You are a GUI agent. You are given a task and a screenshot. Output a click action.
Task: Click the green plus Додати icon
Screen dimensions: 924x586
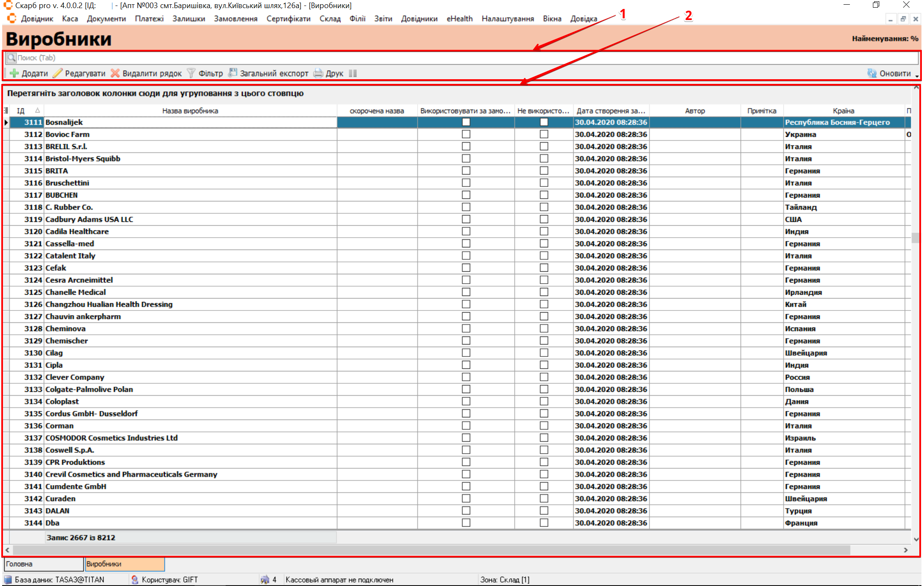(x=14, y=73)
